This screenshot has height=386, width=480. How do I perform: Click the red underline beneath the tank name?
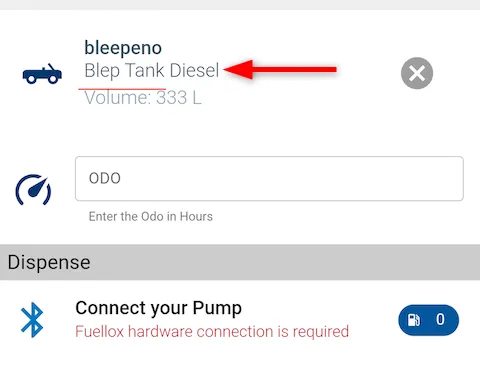click(x=122, y=89)
